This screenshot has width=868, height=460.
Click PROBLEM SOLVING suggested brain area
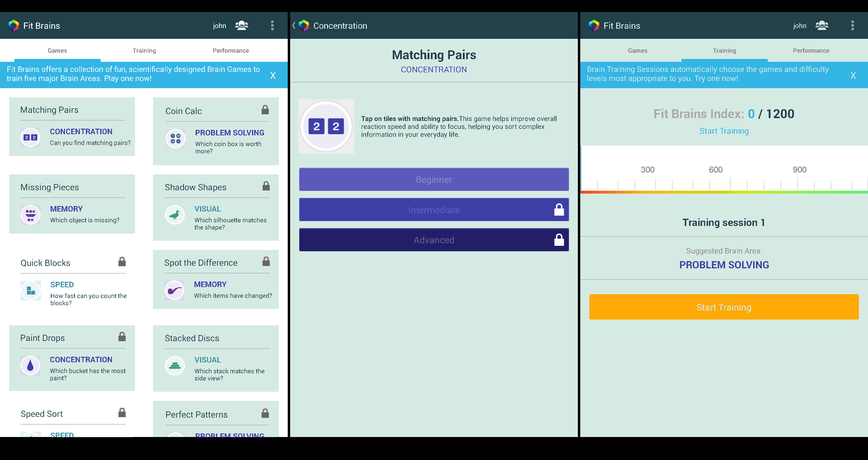(x=724, y=265)
